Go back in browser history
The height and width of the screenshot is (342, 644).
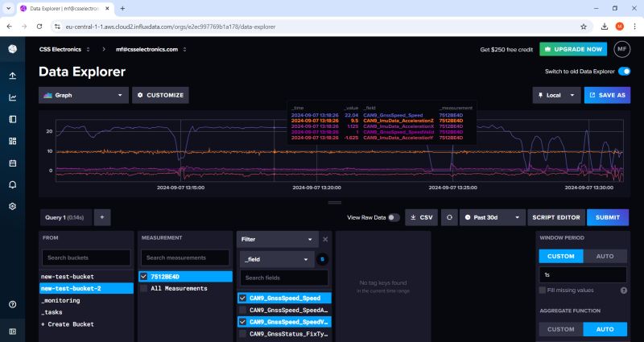(x=10, y=27)
